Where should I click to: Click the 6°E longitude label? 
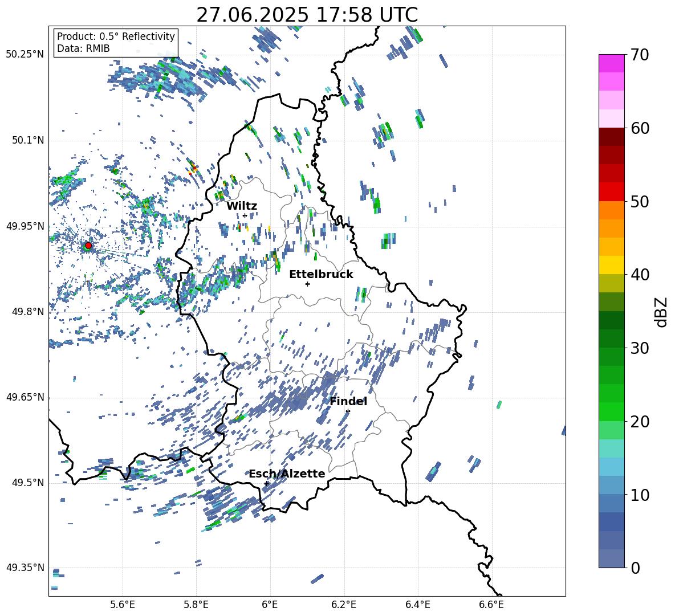(270, 605)
